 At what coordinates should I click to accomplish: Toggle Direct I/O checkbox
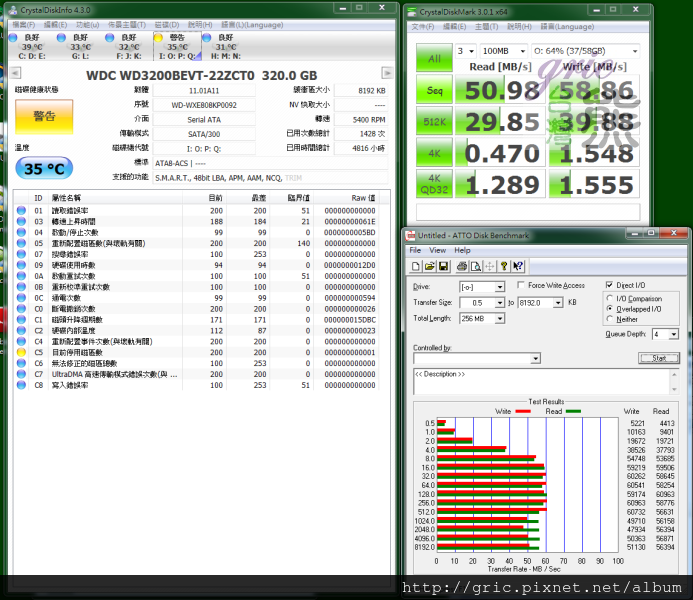click(609, 285)
